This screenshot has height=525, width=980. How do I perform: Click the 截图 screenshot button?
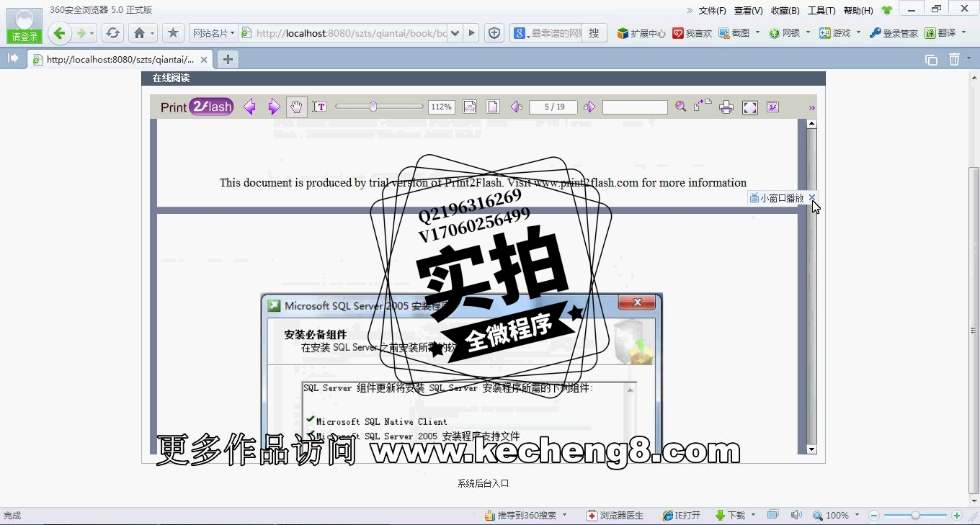click(734, 33)
